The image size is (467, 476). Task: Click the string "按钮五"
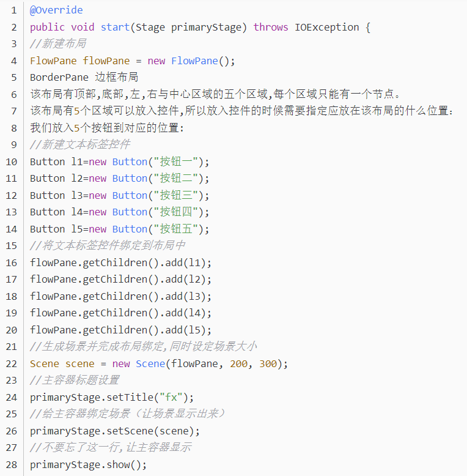[177, 229]
